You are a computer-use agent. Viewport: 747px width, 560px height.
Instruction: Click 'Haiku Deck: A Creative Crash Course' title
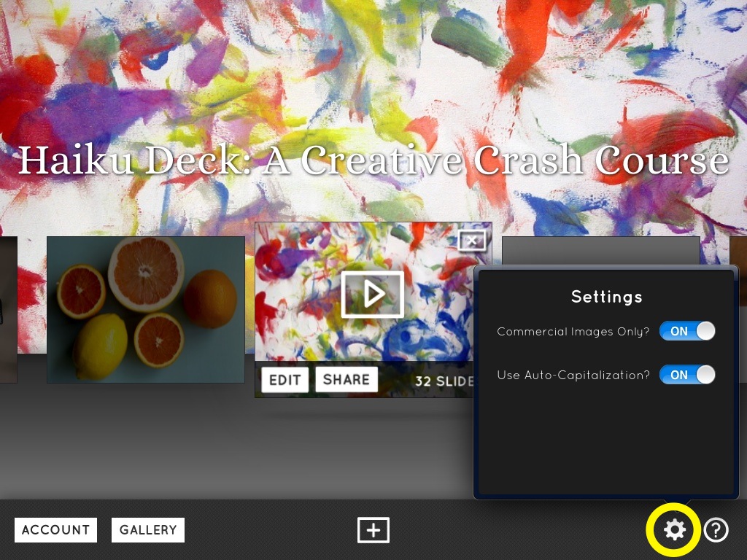coord(373,160)
